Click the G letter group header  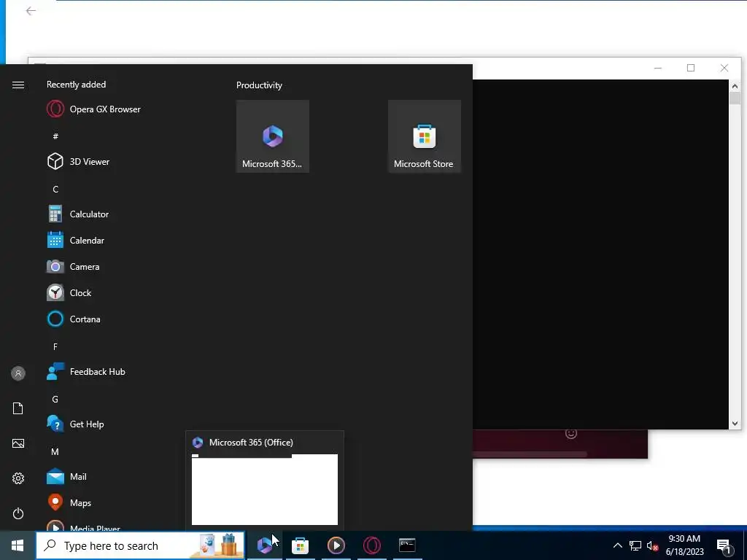point(55,399)
